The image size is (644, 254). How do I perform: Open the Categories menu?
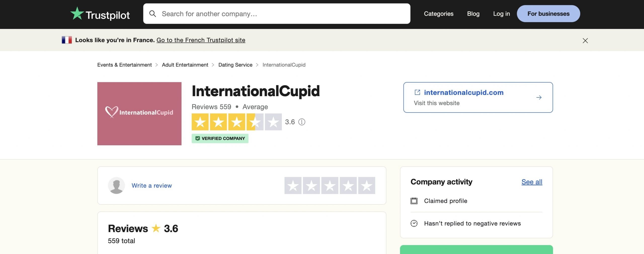pos(438,14)
